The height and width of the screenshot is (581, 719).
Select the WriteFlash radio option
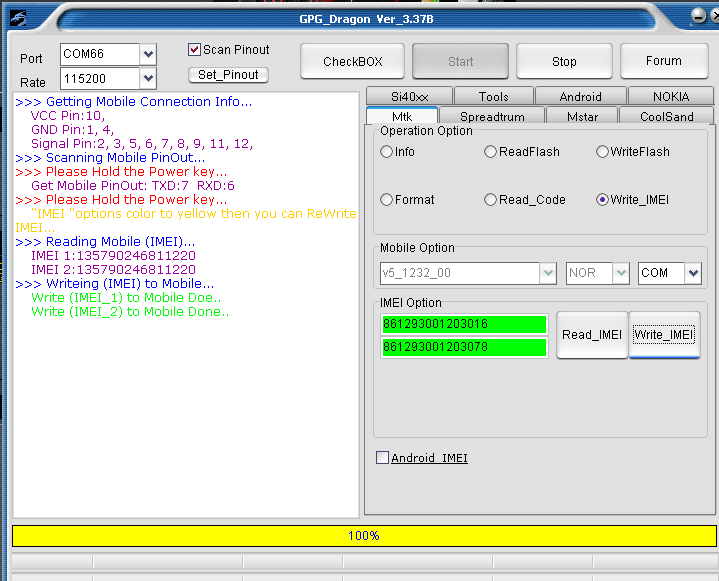point(602,151)
